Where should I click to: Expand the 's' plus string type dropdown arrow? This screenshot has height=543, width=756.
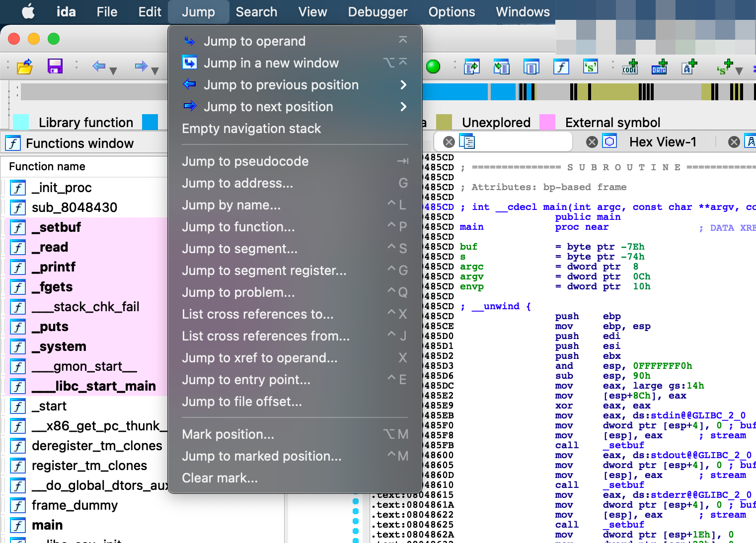coord(739,71)
